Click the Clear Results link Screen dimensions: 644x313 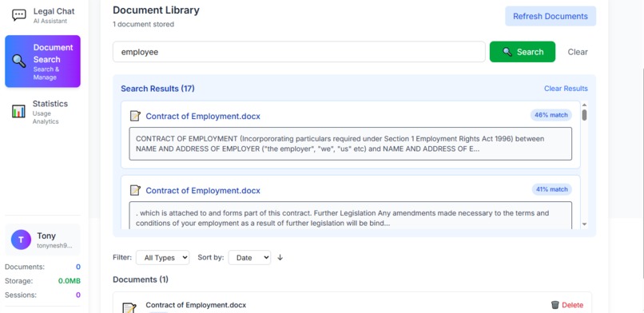[x=566, y=89]
